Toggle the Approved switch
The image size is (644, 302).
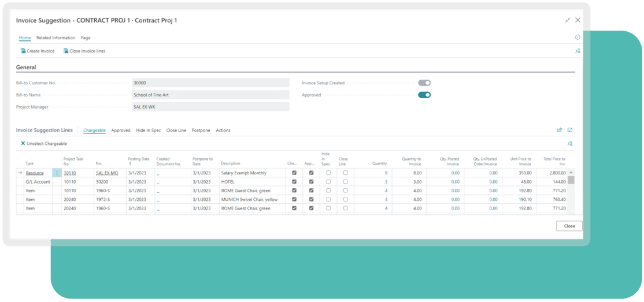(424, 95)
